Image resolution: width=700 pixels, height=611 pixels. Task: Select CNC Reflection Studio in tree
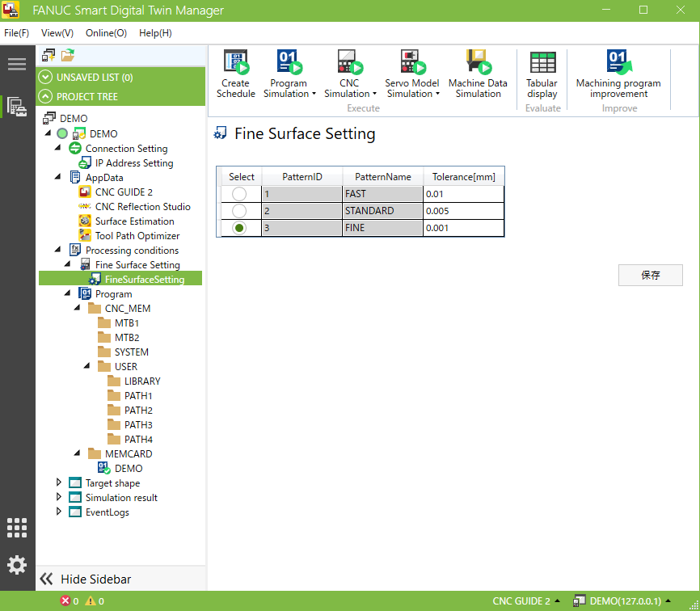click(142, 207)
